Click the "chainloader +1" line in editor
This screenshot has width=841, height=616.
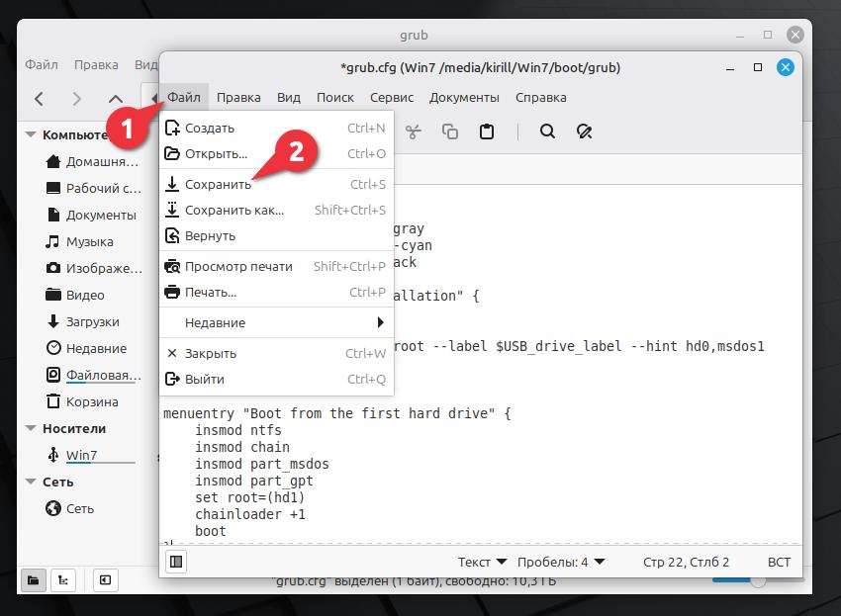pos(250,514)
